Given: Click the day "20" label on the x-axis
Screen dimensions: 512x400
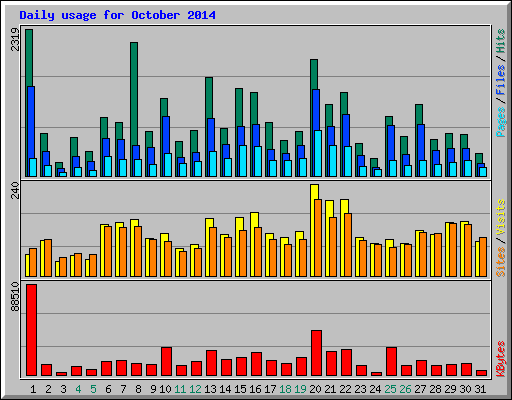Looking at the screenshot, I should click(315, 389).
